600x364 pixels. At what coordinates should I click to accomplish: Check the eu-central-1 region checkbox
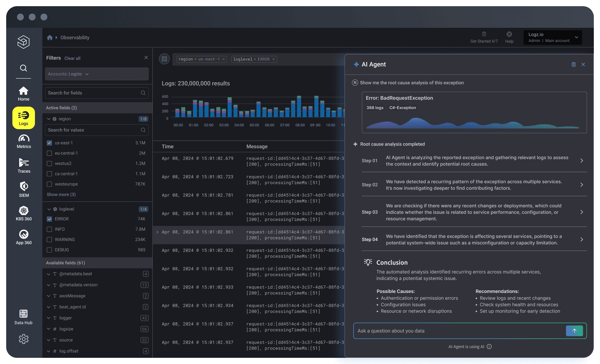coord(49,153)
